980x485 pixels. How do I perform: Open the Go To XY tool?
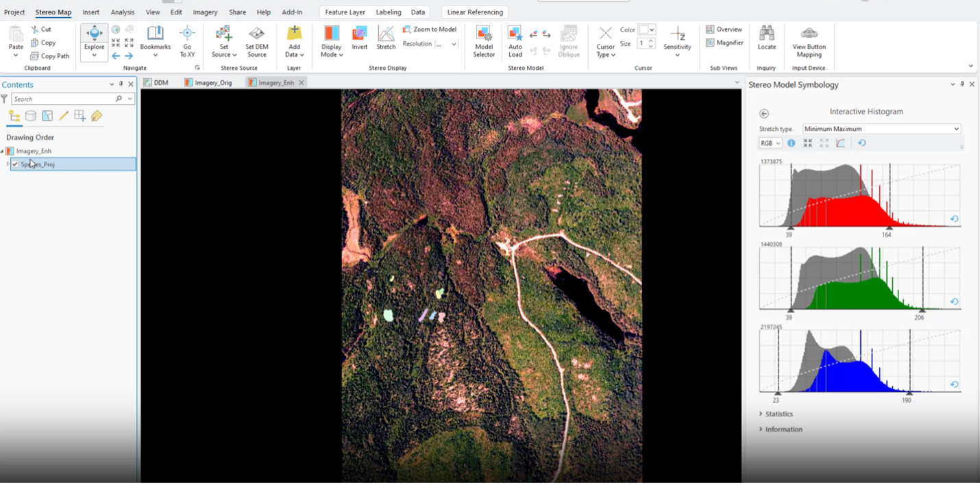(187, 41)
